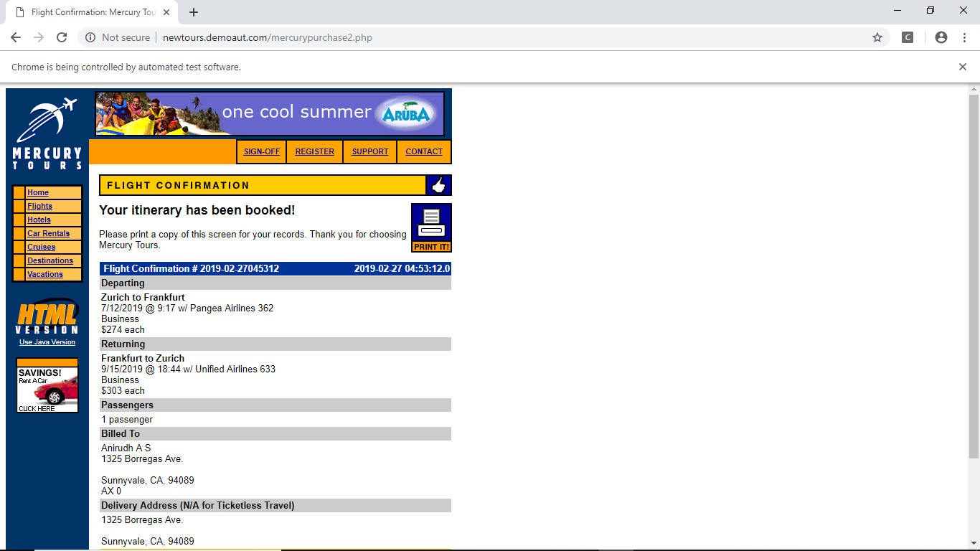Screen dimensions: 980x551
Task: Open Cruises in the sidebar menu
Action: click(42, 247)
